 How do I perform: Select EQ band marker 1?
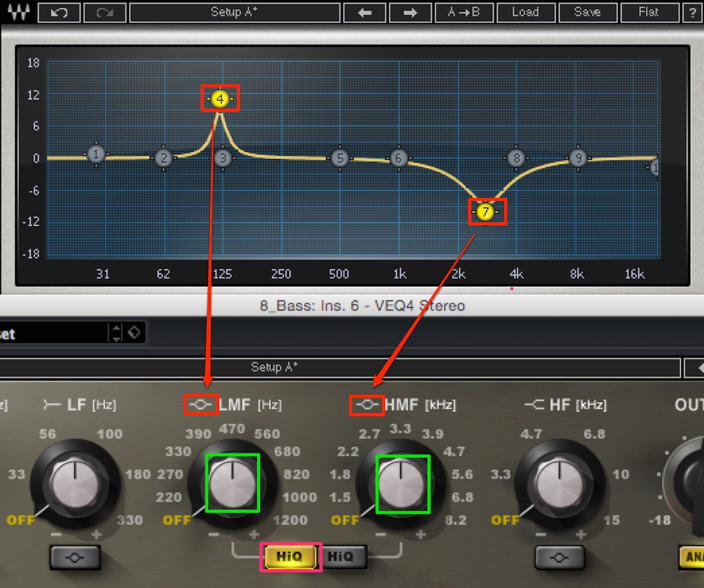[x=96, y=154]
